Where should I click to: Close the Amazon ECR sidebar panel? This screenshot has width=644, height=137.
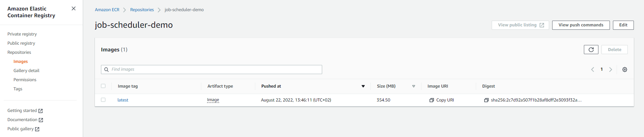[x=74, y=8]
